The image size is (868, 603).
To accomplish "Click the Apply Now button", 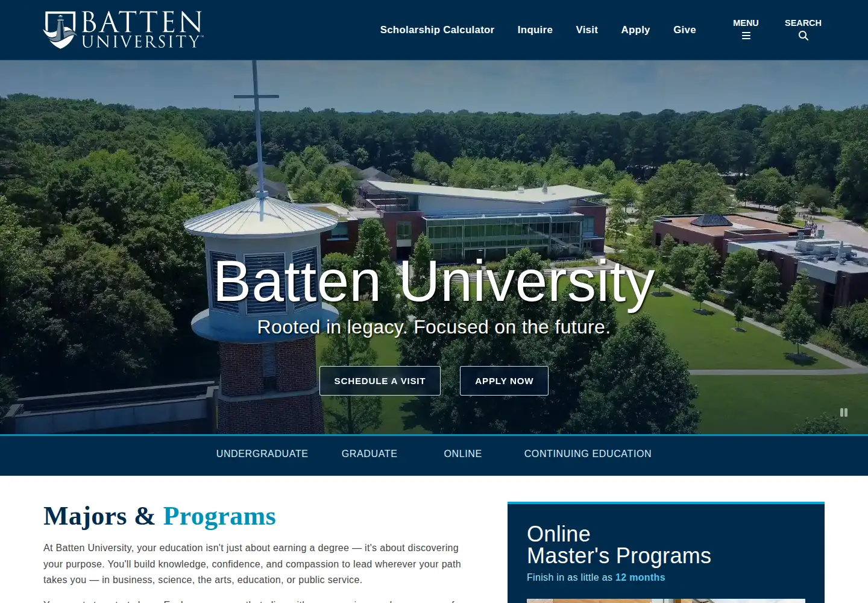I will (504, 381).
